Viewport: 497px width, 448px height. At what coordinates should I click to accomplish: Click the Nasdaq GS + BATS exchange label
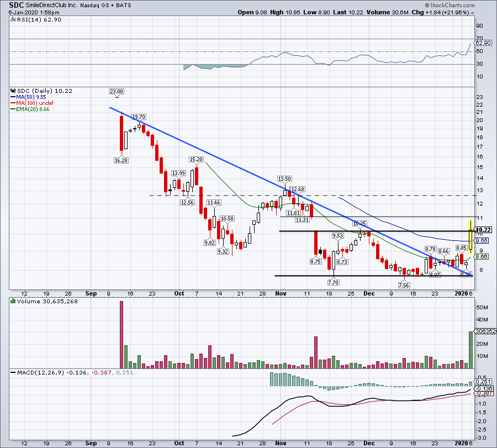click(105, 6)
